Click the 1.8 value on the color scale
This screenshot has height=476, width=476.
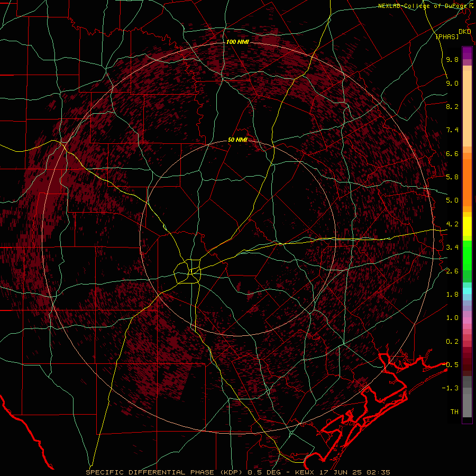click(452, 295)
